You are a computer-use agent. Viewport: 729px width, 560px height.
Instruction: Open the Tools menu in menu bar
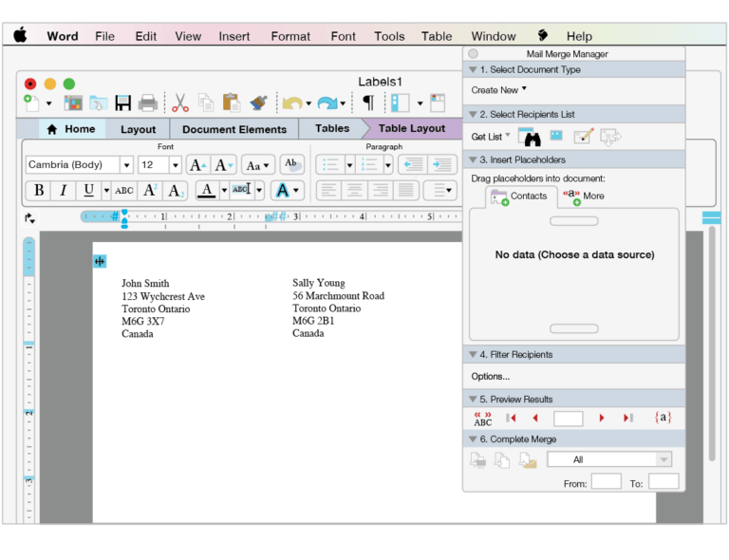[x=389, y=36]
